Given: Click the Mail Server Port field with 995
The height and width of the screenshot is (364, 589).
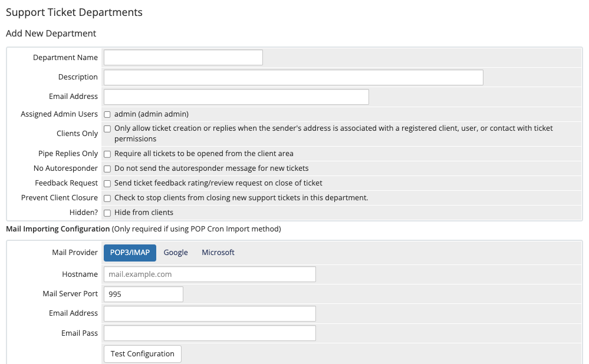Looking at the screenshot, I should [143, 294].
